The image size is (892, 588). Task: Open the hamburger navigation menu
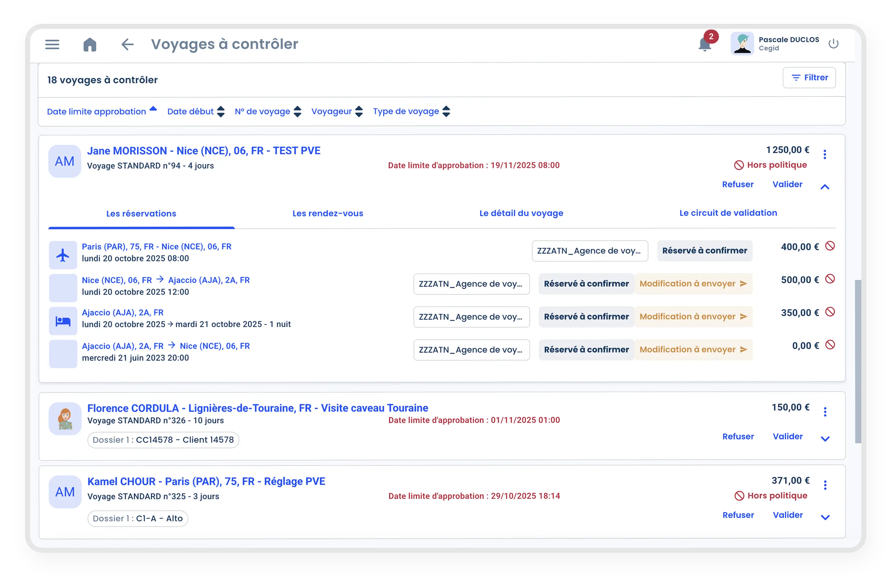(x=52, y=44)
